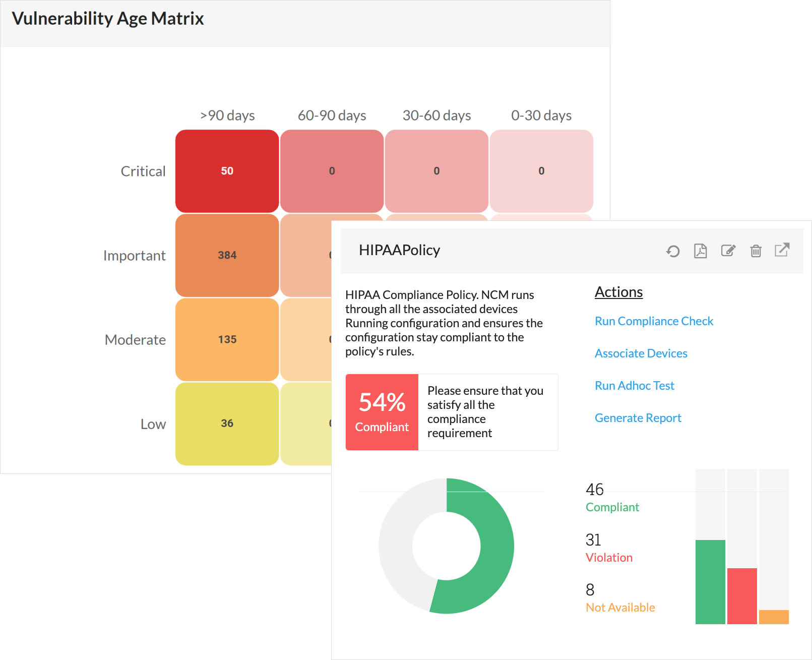This screenshot has height=660, width=812.
Task: Open Low cell showing 36
Action: (x=227, y=424)
